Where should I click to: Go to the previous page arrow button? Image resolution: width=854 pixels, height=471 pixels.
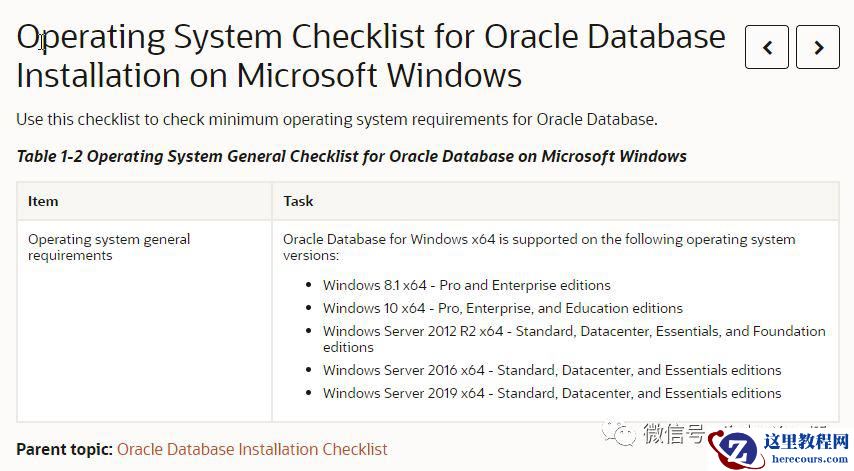[x=767, y=47]
